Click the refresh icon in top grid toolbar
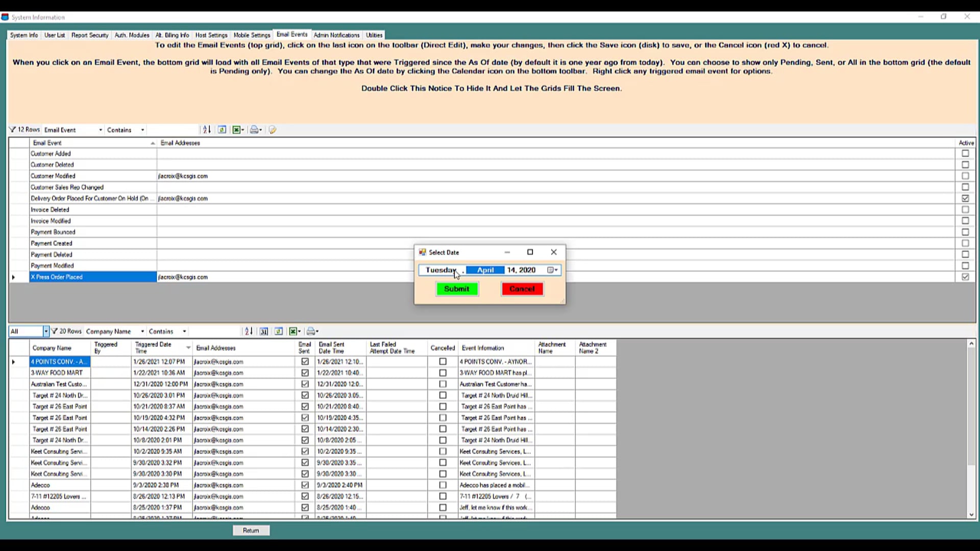Screen dimensions: 980x551 [x=222, y=130]
